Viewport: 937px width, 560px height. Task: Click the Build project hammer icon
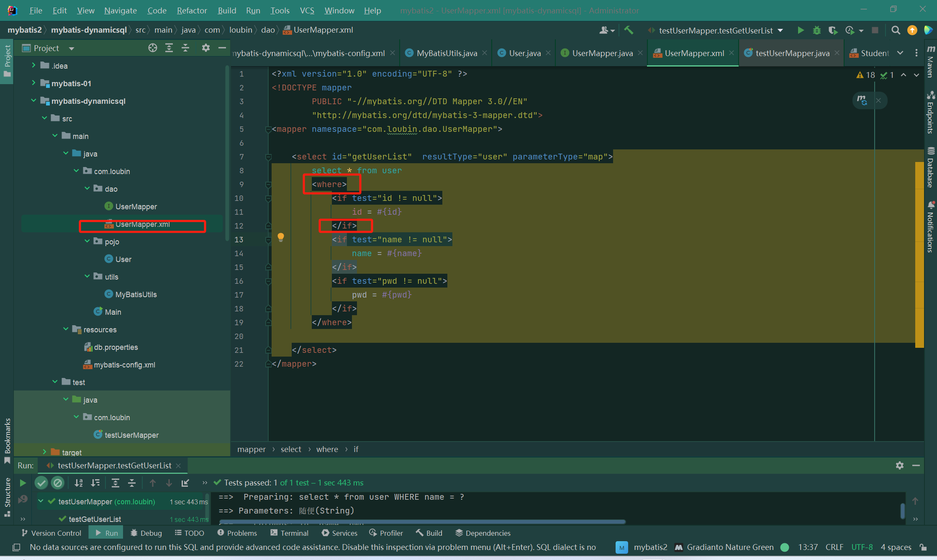(x=629, y=30)
